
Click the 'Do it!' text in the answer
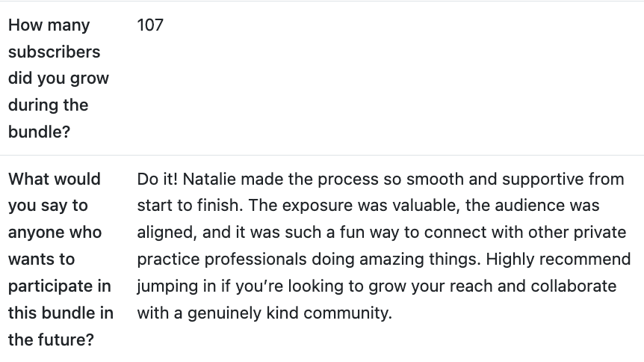pos(158,180)
